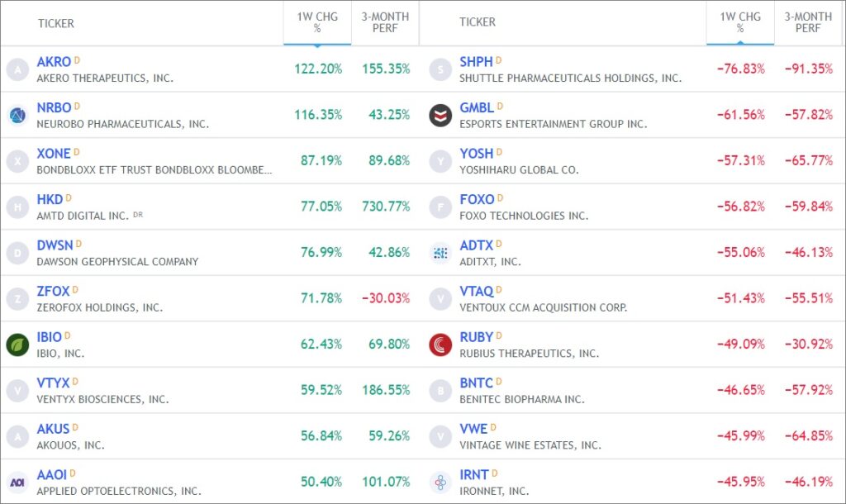This screenshot has height=504, width=846.
Task: Click the HKD logo placeholder icon
Action: click(17, 207)
